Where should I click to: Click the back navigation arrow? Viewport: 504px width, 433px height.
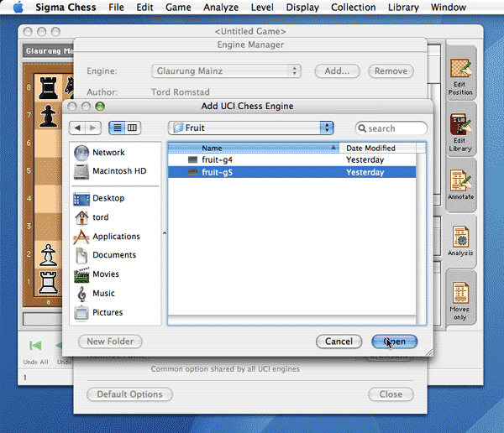(77, 128)
